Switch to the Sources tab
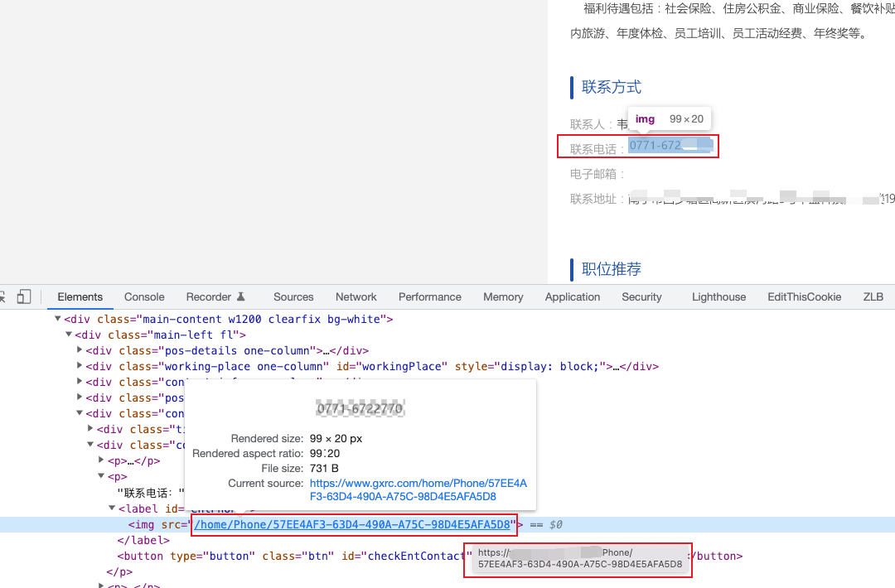The width and height of the screenshot is (895, 588). pos(293,297)
